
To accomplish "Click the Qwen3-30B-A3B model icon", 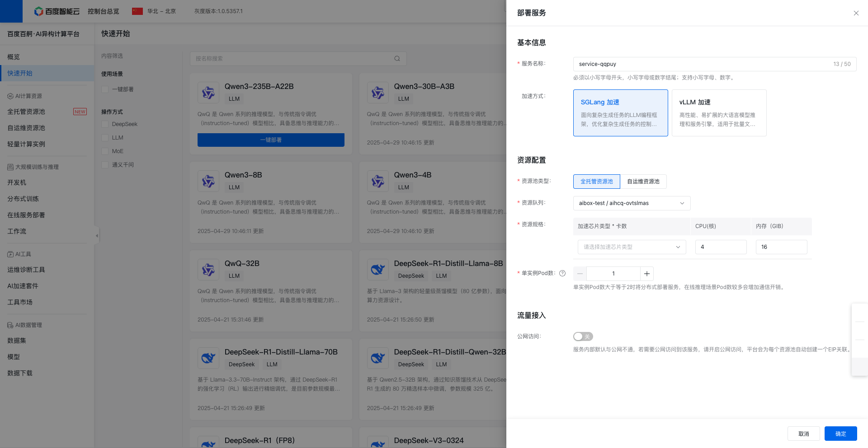I will point(378,93).
